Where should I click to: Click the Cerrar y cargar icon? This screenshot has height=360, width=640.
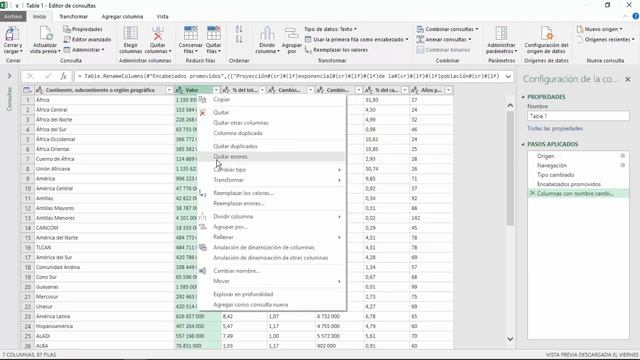pos(12,34)
